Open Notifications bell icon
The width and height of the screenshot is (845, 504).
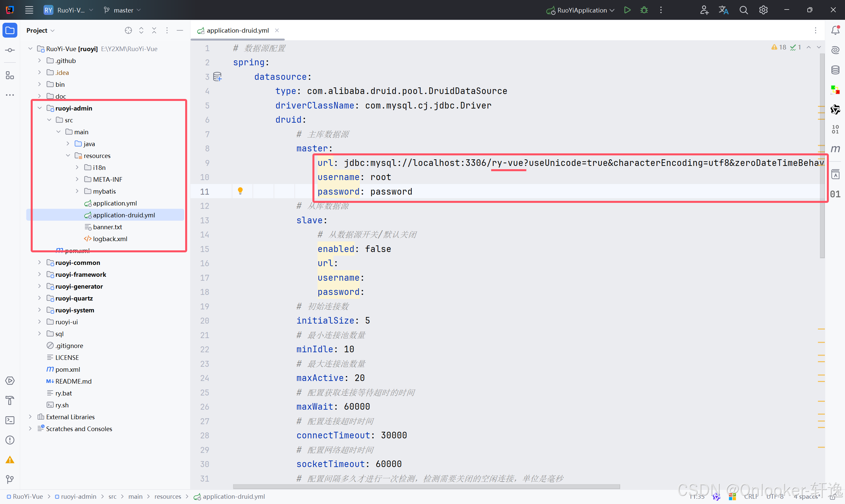835,30
